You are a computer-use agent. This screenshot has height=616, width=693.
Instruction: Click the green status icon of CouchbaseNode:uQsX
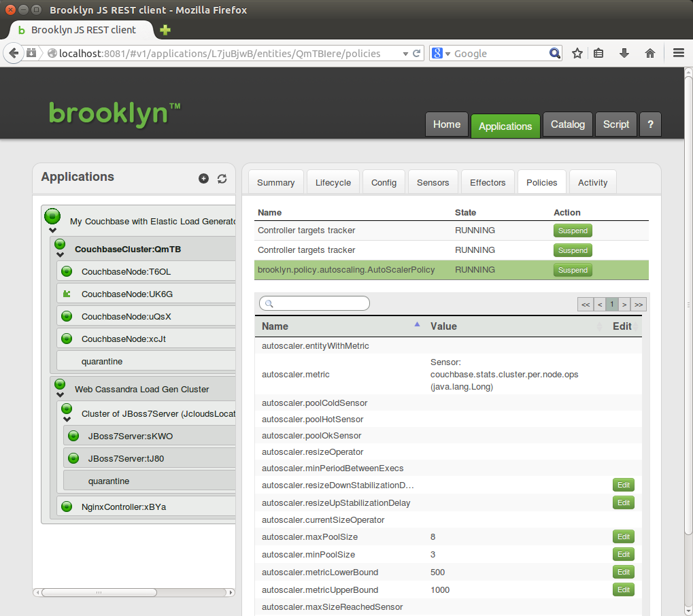coord(67,316)
